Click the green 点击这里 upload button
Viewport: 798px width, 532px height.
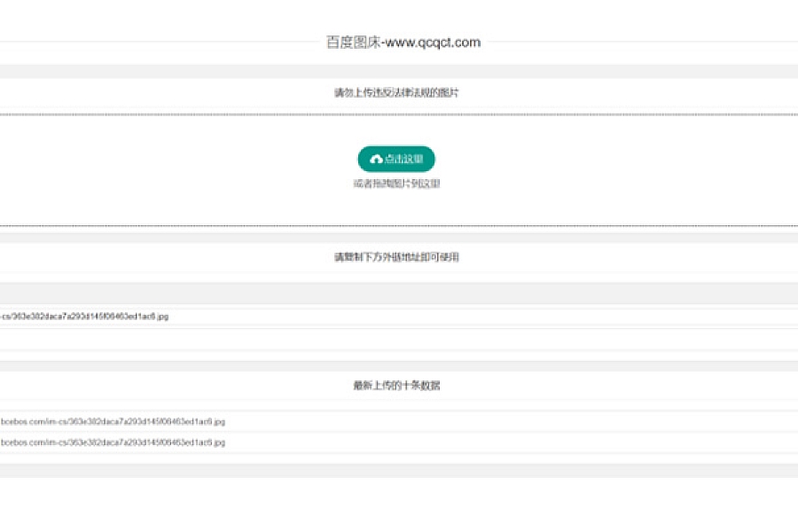pos(396,159)
